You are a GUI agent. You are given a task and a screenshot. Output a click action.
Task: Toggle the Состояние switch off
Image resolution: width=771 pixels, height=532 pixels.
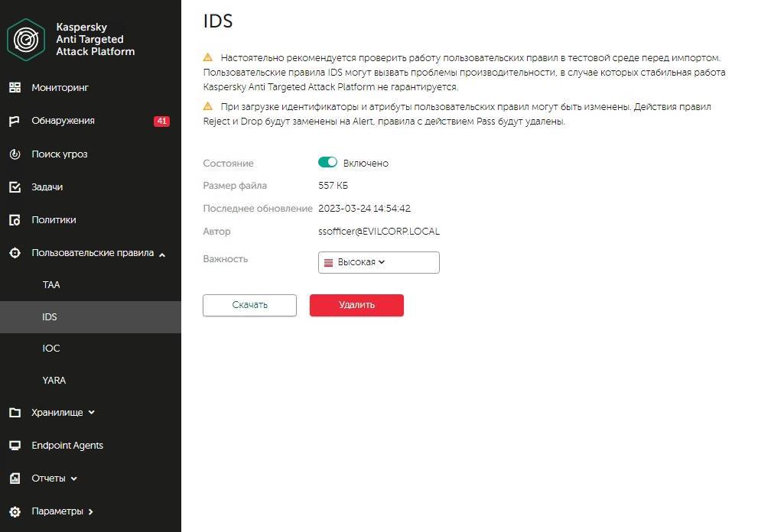(327, 162)
